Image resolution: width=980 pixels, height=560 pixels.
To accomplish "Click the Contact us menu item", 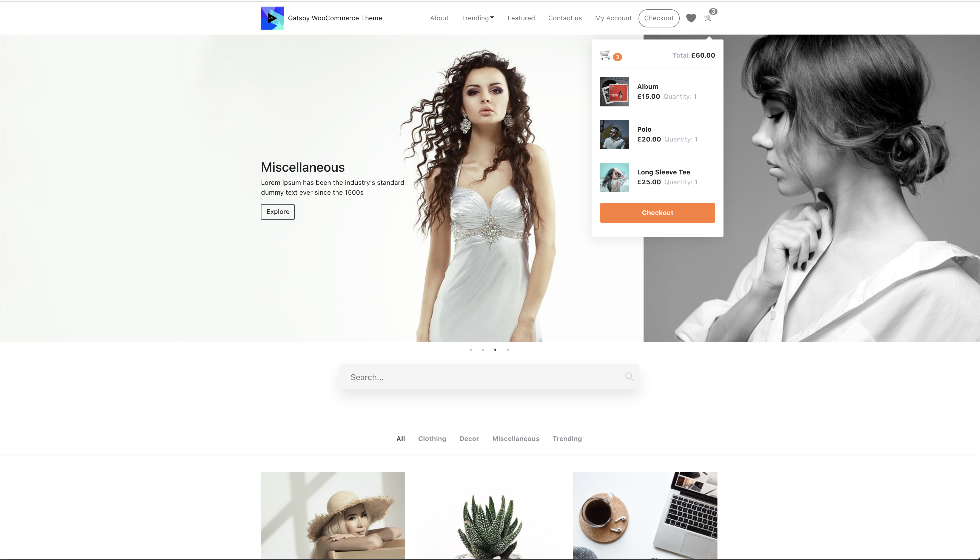I will click(x=564, y=18).
